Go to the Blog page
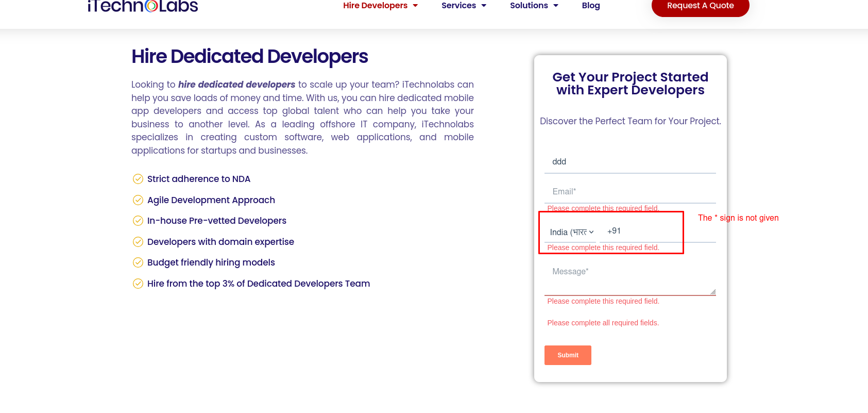 coord(591,6)
